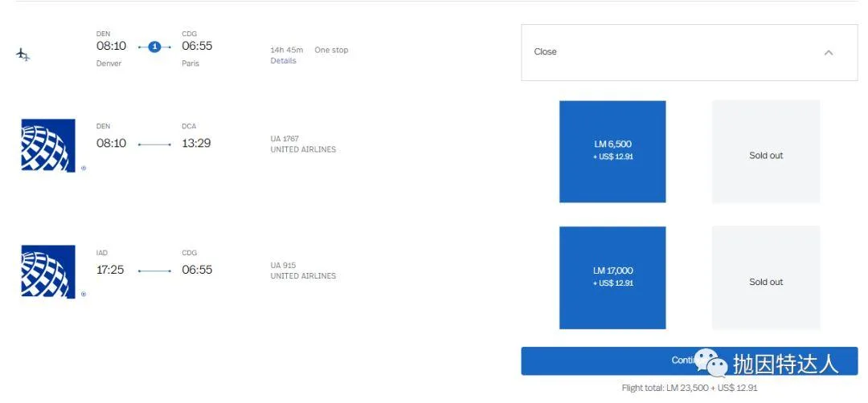Click the Sold out tile for UA 1767
868x403 pixels.
[765, 152]
